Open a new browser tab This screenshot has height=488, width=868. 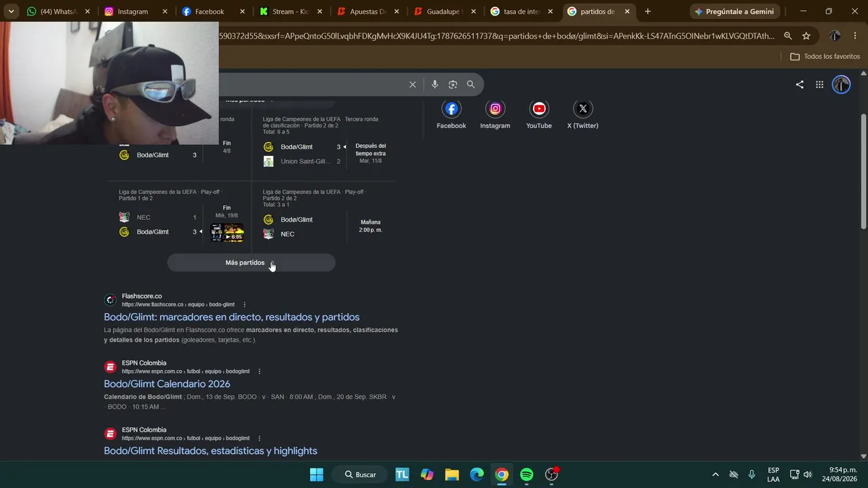pos(648,12)
